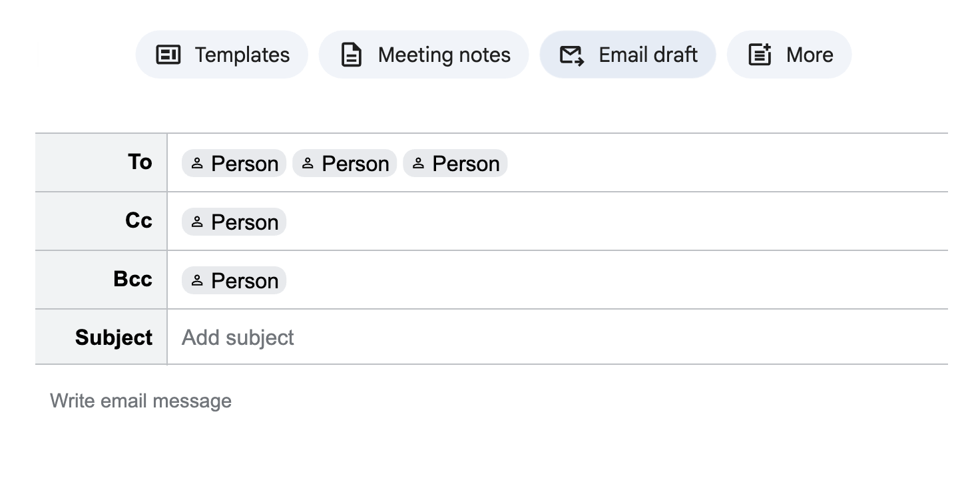Screen dimensions: 980x490
Task: Click the Email draft envelope icon
Action: click(571, 55)
